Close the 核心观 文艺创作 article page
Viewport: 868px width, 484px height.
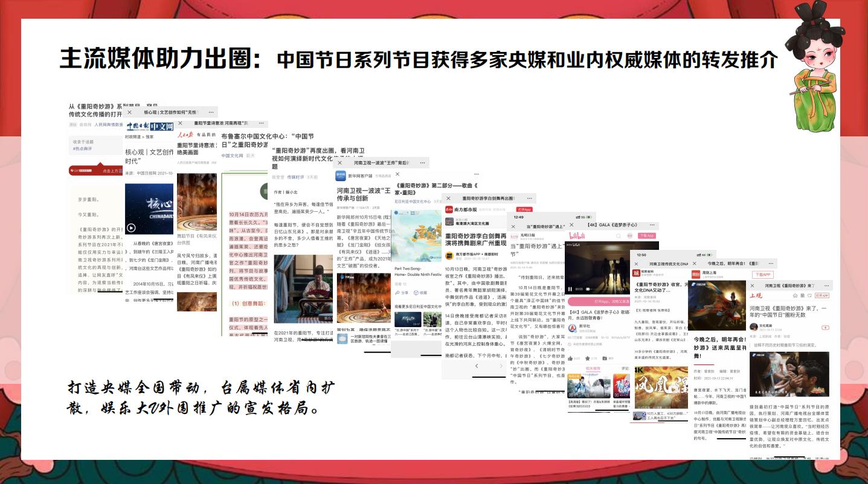click(130, 112)
